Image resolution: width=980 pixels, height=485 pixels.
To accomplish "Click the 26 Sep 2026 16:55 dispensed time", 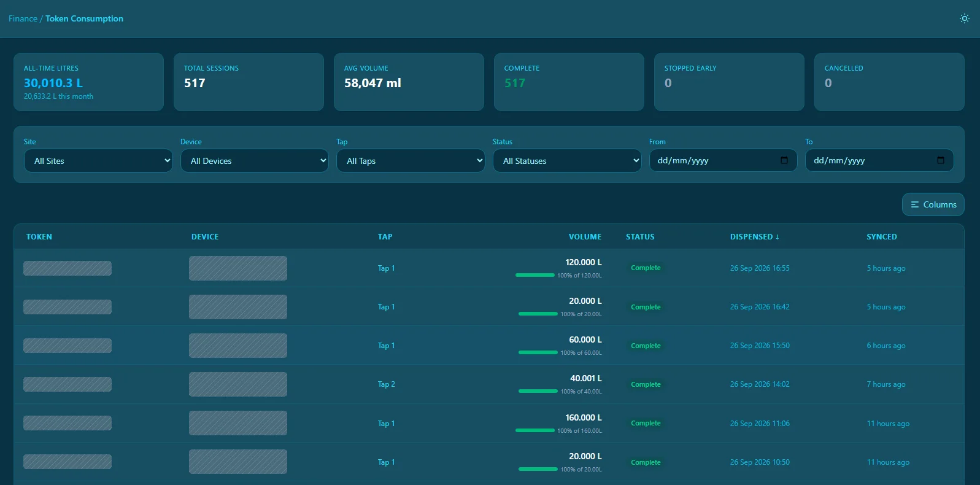I will 760,268.
